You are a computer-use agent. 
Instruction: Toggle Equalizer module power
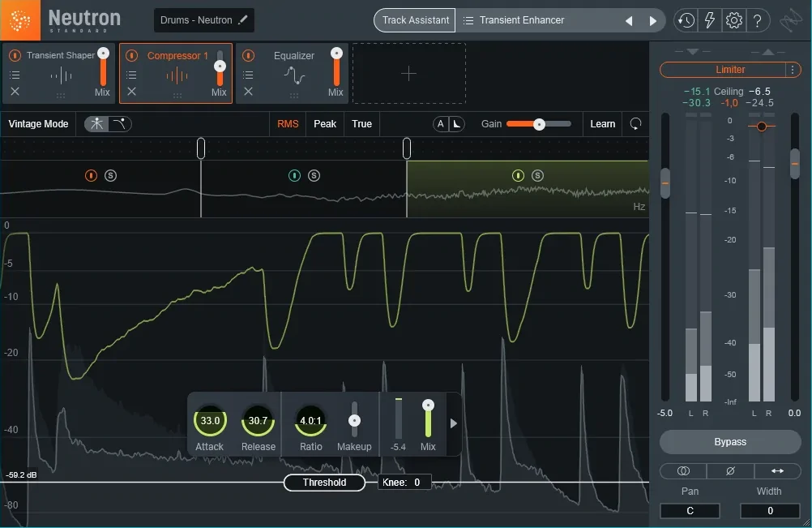click(x=249, y=55)
